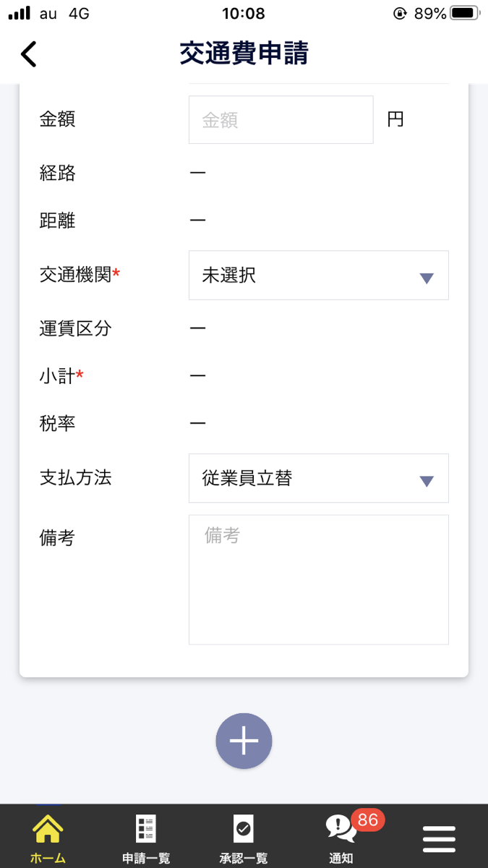Image resolution: width=488 pixels, height=868 pixels.
Task: Open the hamburger menu
Action: tap(439, 838)
